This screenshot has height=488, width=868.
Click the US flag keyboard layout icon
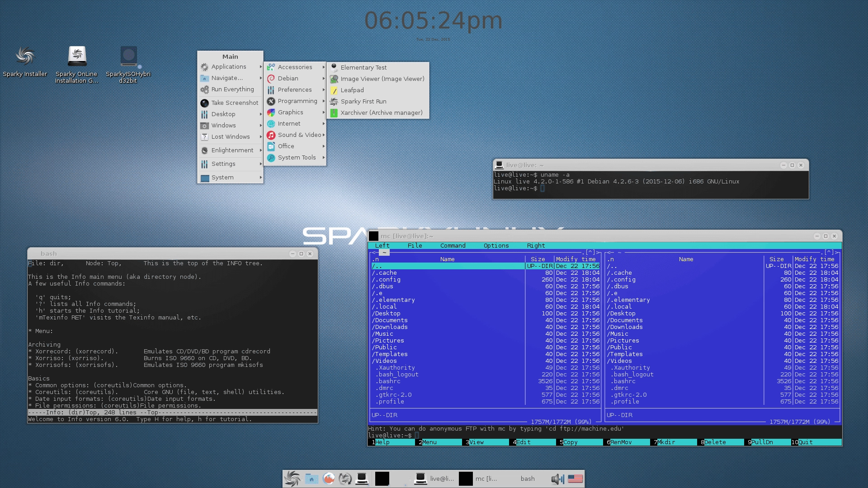coord(575,479)
